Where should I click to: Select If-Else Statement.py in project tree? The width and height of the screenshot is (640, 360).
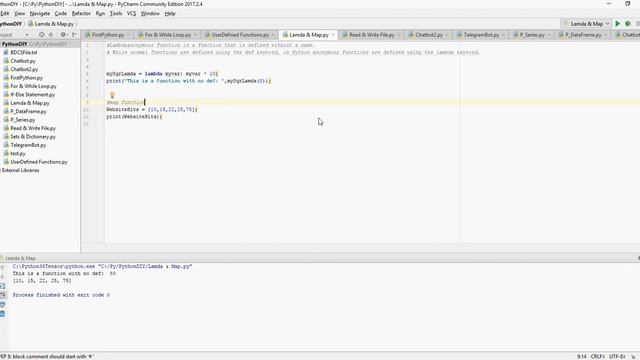pyautogui.click(x=32, y=94)
